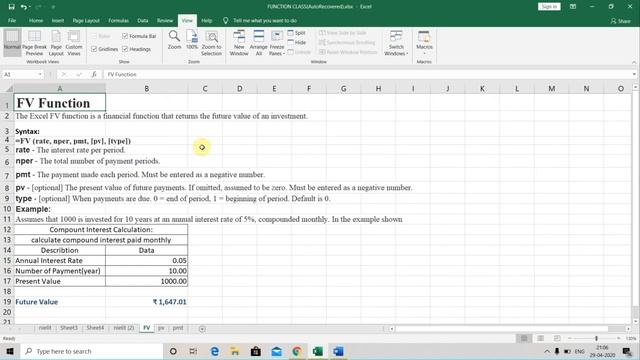Open Page Break Preview
This screenshot has height=360, width=640.
click(34, 43)
